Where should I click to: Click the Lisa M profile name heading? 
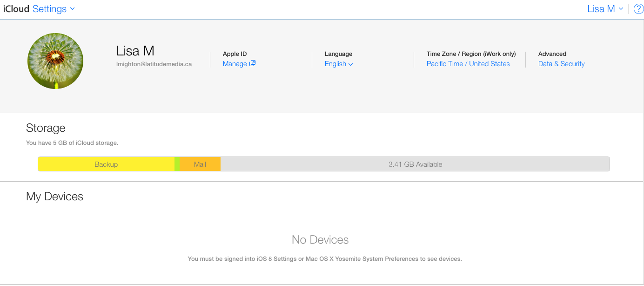pyautogui.click(x=135, y=51)
